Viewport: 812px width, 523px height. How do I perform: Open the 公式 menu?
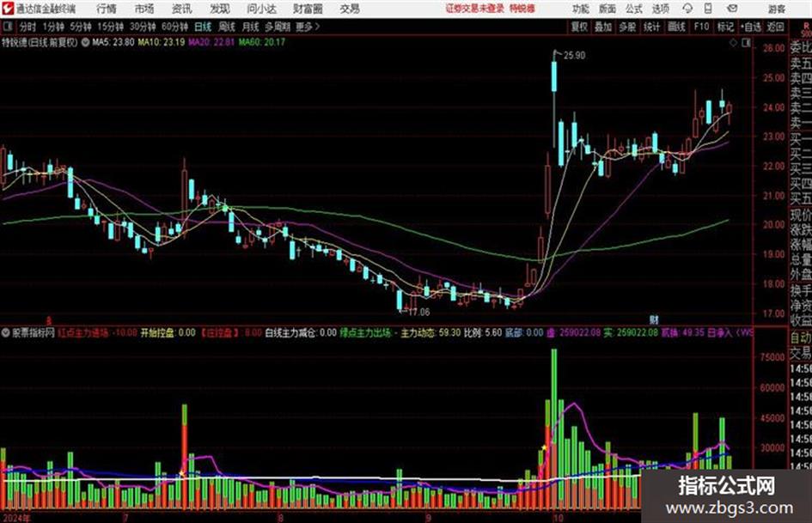(634, 9)
